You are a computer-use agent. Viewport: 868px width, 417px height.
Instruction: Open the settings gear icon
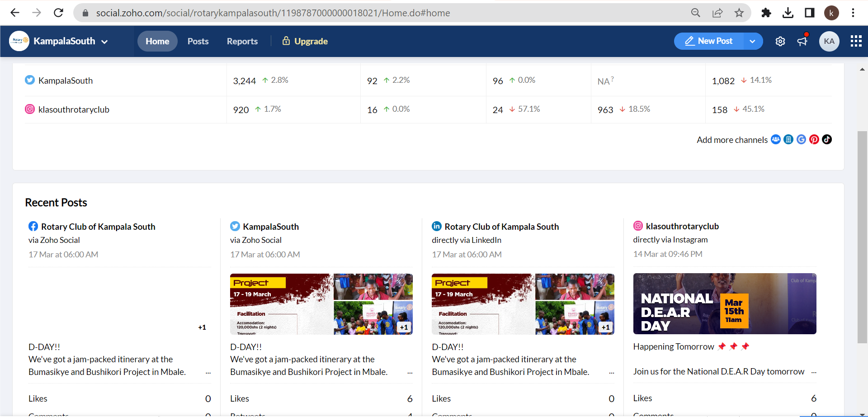780,41
